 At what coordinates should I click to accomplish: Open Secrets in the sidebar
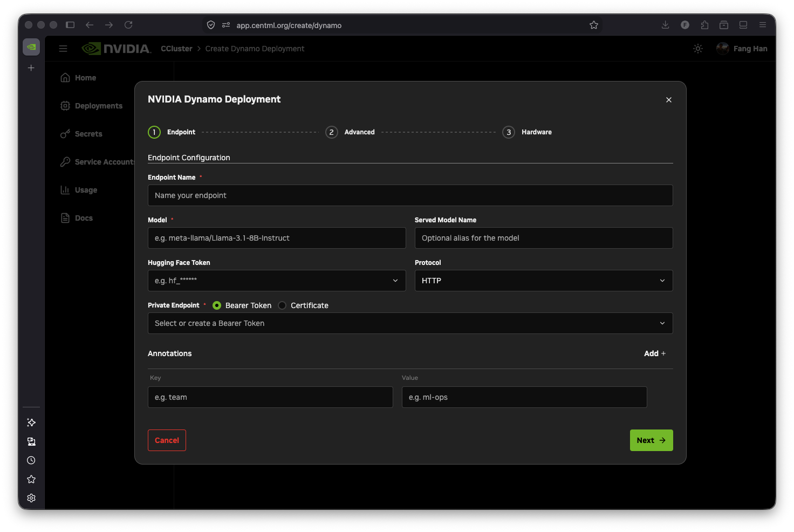pyautogui.click(x=81, y=134)
